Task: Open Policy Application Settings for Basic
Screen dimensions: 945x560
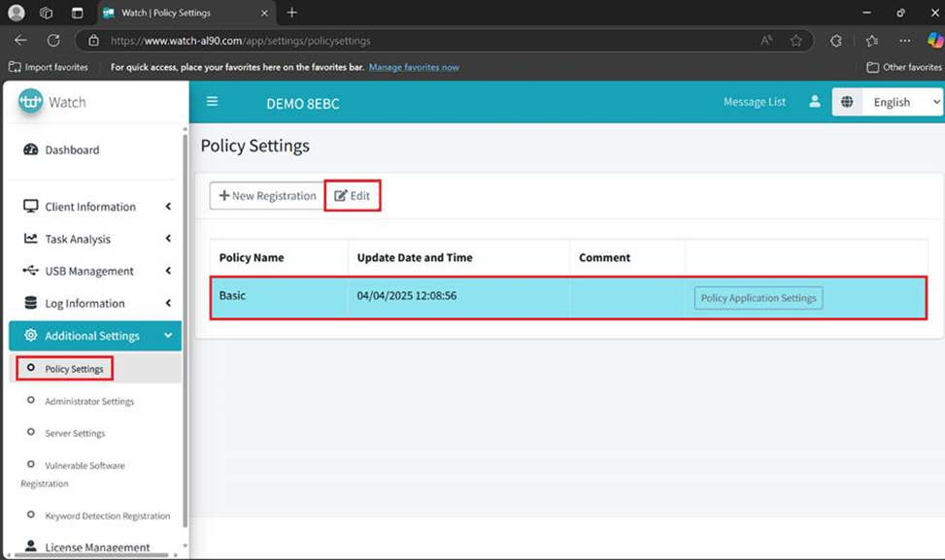Action: (758, 298)
